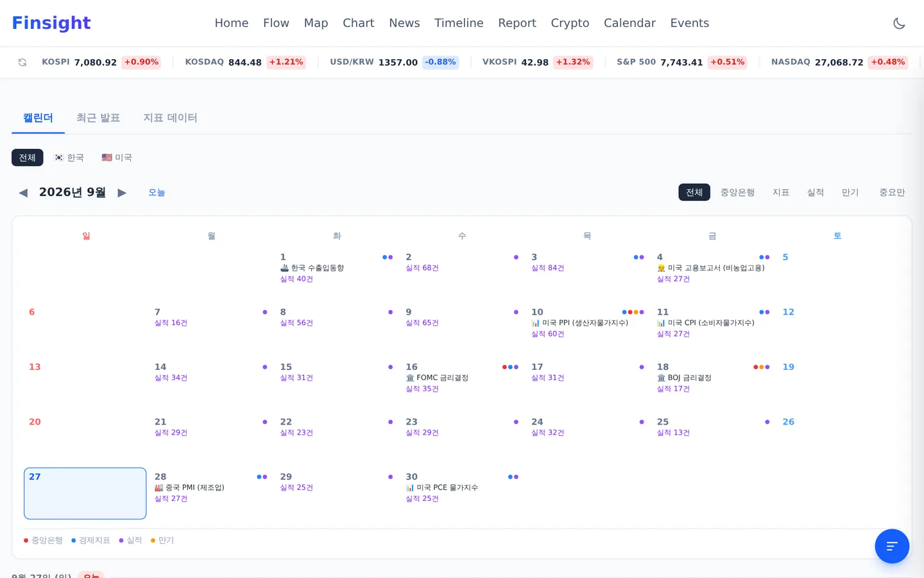Screen dimensions: 924x578
Task: Select the 전체 country filter
Action: (28, 157)
